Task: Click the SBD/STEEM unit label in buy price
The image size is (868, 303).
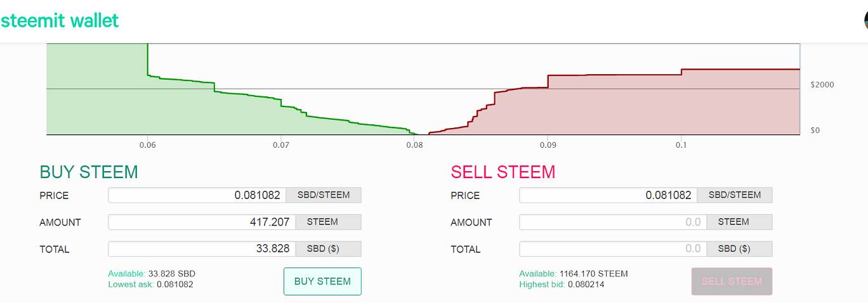Action: tap(324, 195)
